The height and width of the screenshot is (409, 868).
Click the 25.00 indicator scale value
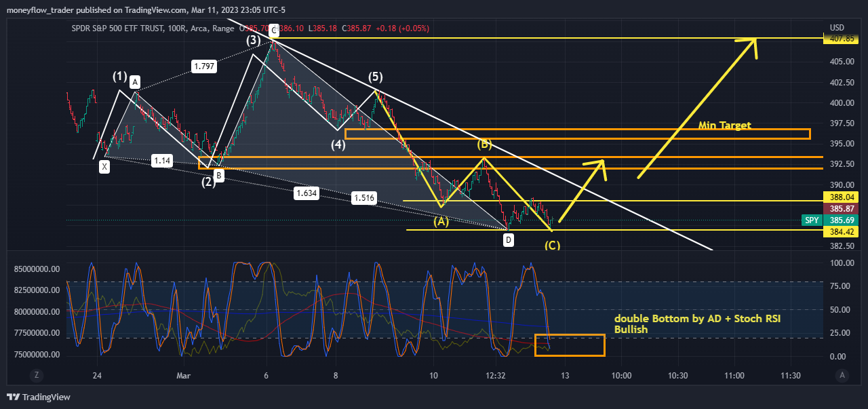point(839,333)
